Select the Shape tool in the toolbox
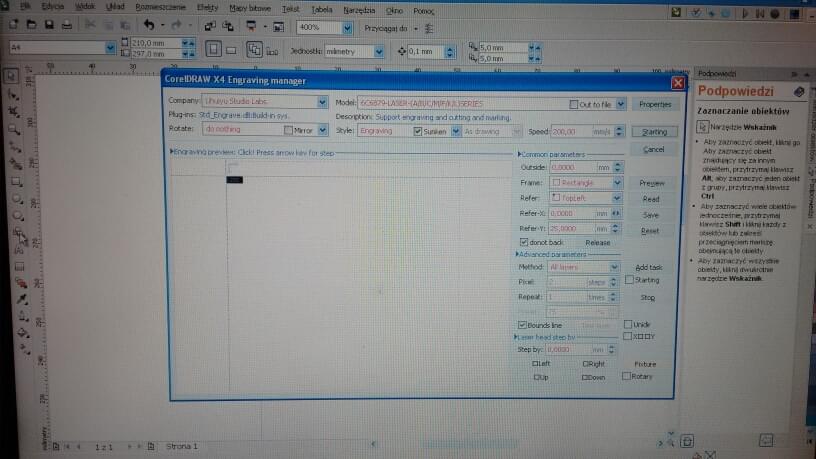816x459 pixels. (x=13, y=94)
